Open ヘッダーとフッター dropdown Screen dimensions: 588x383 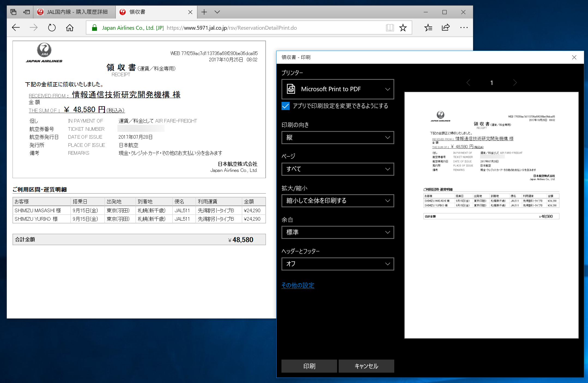click(x=338, y=264)
